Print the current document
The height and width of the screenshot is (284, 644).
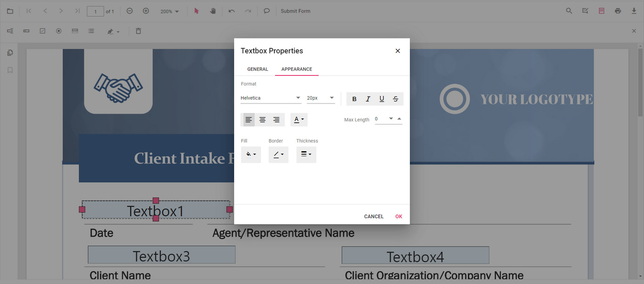617,11
